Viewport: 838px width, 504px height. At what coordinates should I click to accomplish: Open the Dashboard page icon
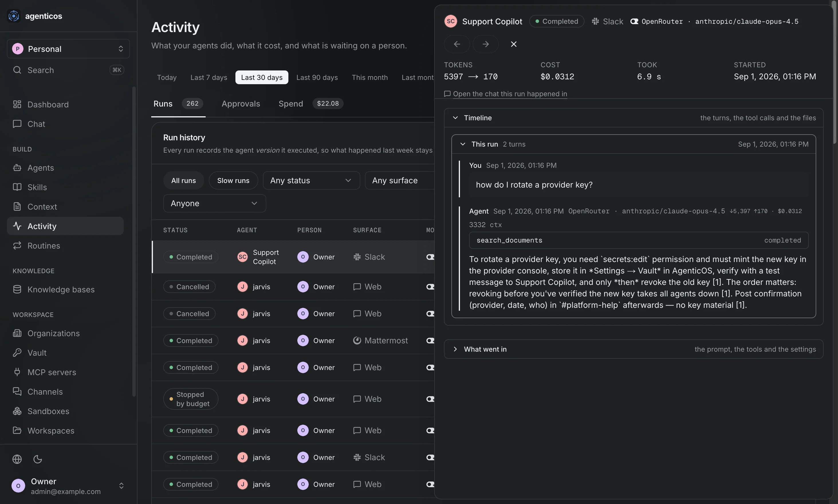tap(17, 104)
